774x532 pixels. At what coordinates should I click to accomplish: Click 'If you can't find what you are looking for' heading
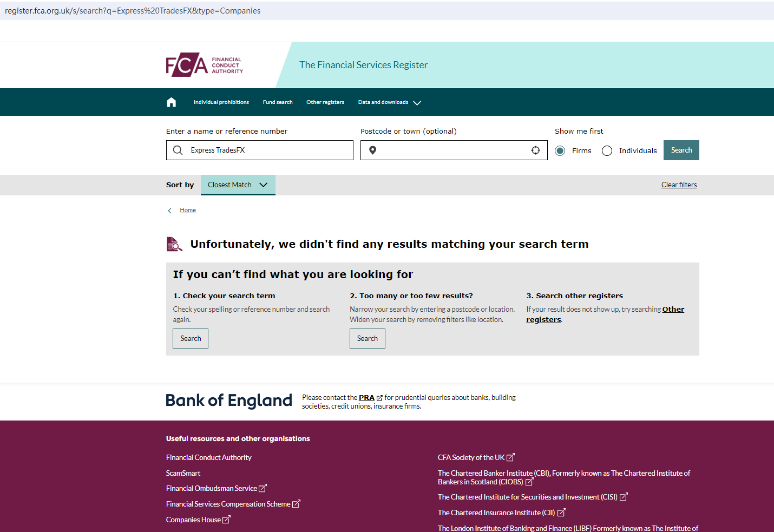[293, 274]
